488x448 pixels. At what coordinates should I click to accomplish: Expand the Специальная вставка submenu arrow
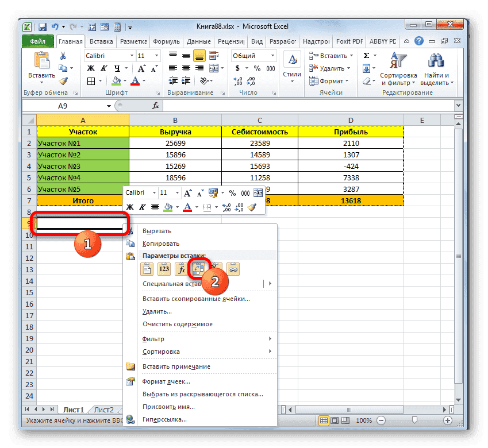(270, 283)
